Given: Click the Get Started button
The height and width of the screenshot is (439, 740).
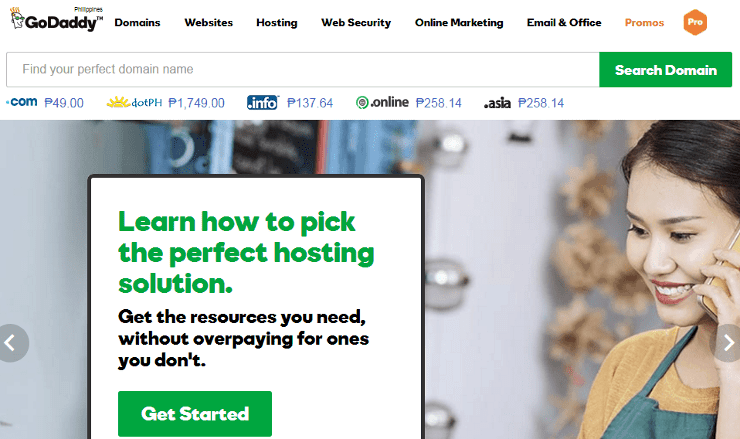Looking at the screenshot, I should pos(195,414).
